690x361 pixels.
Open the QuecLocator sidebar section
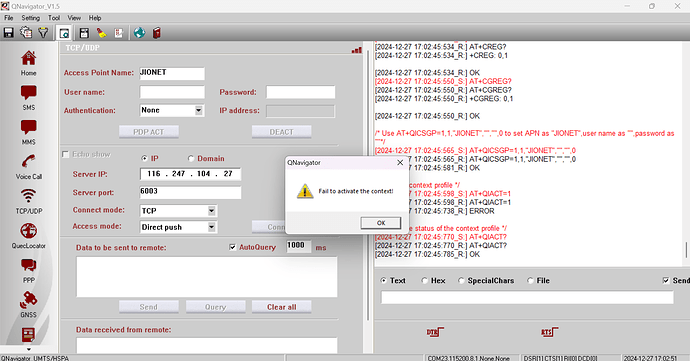tap(29, 236)
